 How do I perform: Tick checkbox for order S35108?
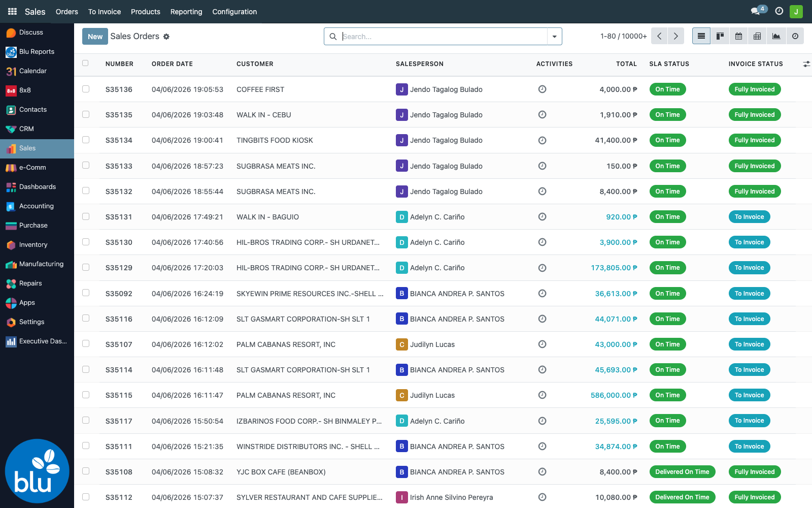pos(86,471)
